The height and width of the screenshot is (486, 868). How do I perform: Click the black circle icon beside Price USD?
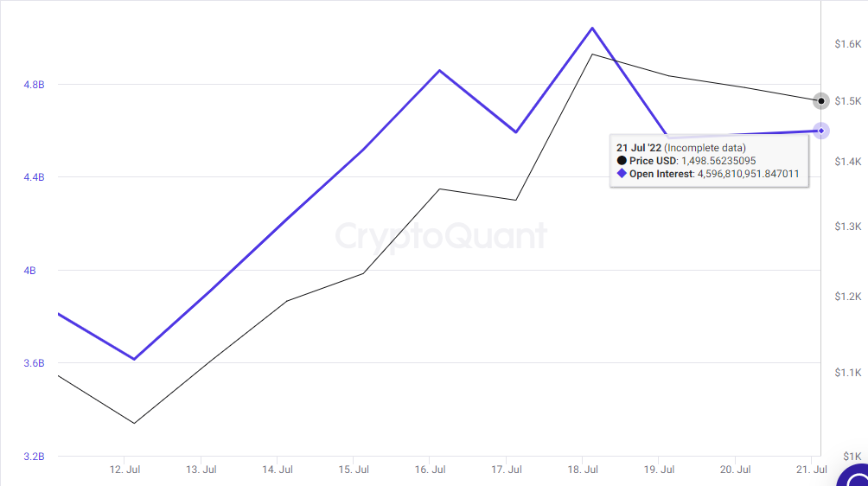pos(622,161)
